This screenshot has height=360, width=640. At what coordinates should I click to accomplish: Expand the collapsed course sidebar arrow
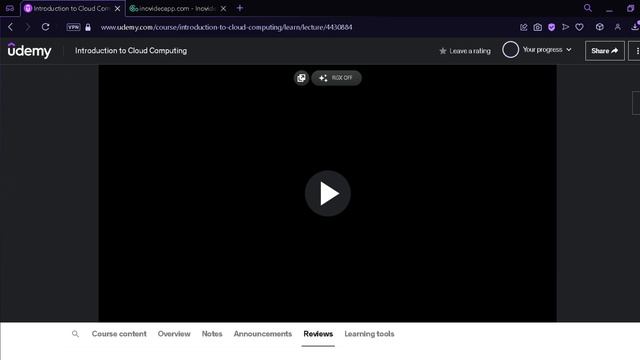click(x=636, y=103)
